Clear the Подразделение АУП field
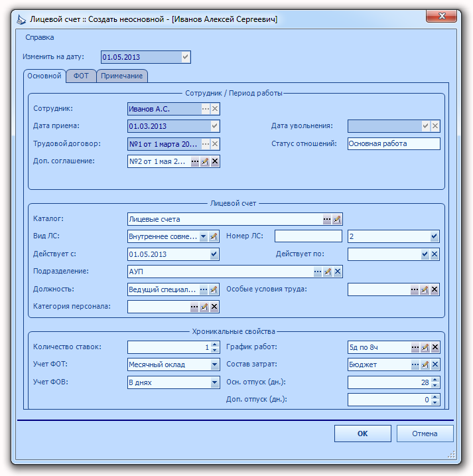The width and height of the screenshot is (473, 476). tap(338, 272)
